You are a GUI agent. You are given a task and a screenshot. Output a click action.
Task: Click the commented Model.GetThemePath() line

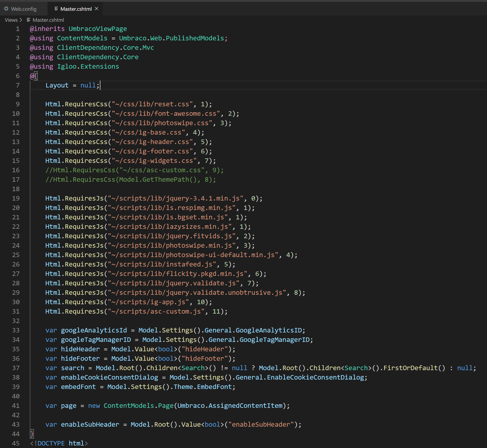pyautogui.click(x=131, y=180)
